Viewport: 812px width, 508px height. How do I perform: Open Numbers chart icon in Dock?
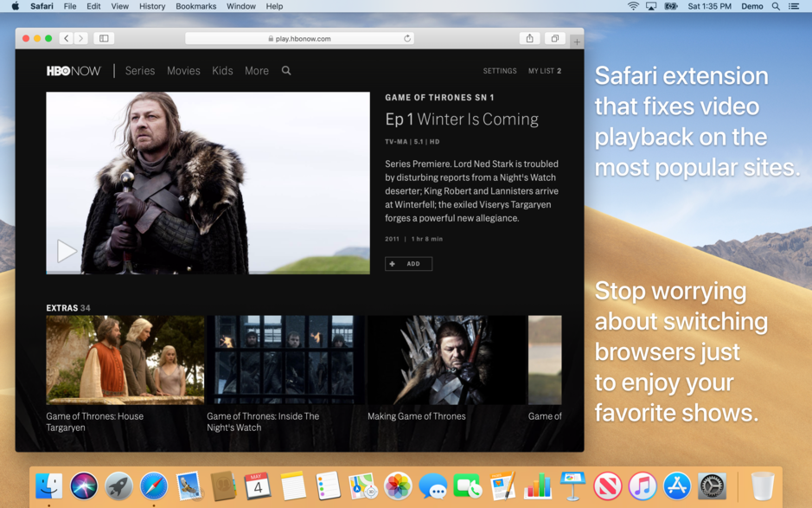[x=538, y=486]
